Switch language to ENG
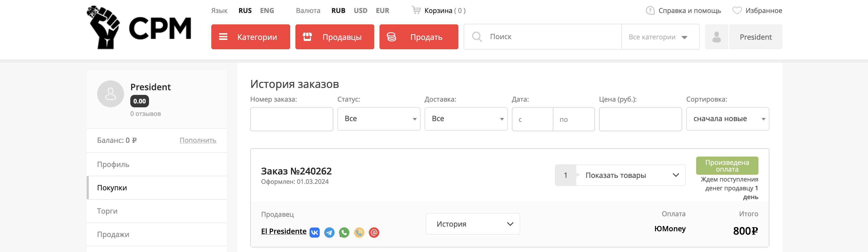868x252 pixels. pos(267,10)
